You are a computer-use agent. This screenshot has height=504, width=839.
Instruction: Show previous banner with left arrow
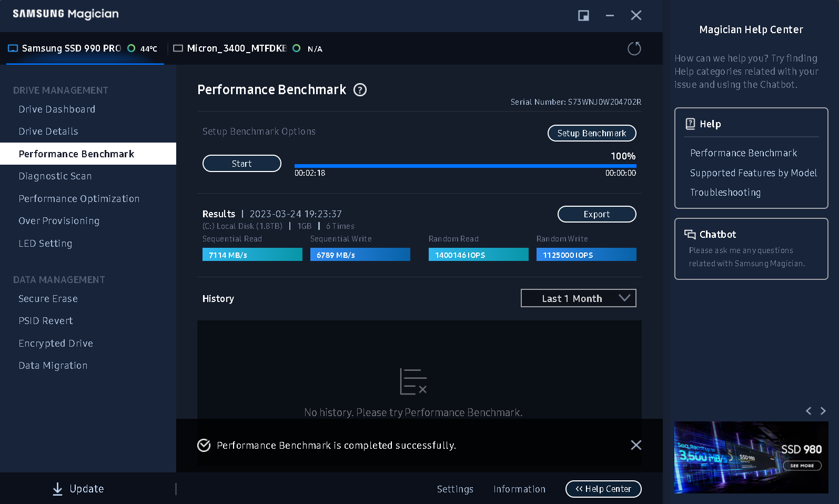click(x=808, y=411)
